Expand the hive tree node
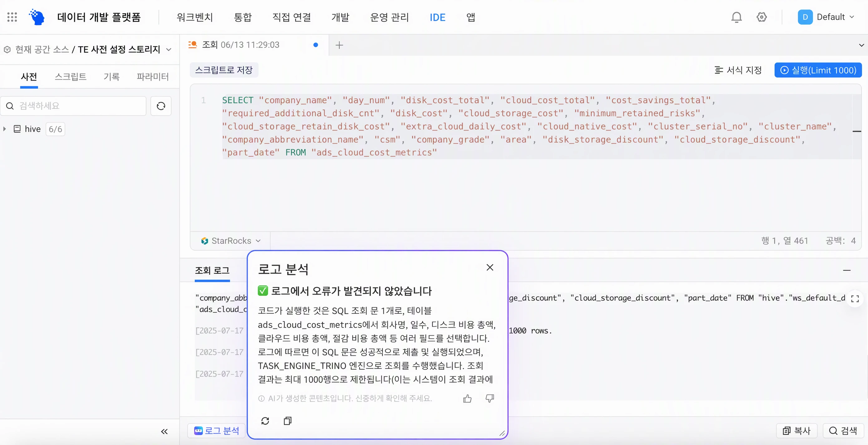Viewport: 868px width, 445px height. point(5,129)
